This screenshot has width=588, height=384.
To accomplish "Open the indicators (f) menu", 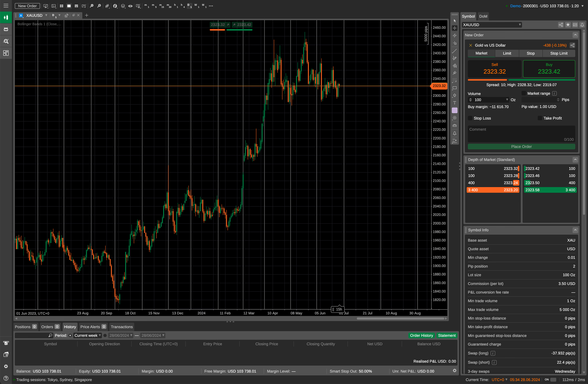I will [x=115, y=6].
